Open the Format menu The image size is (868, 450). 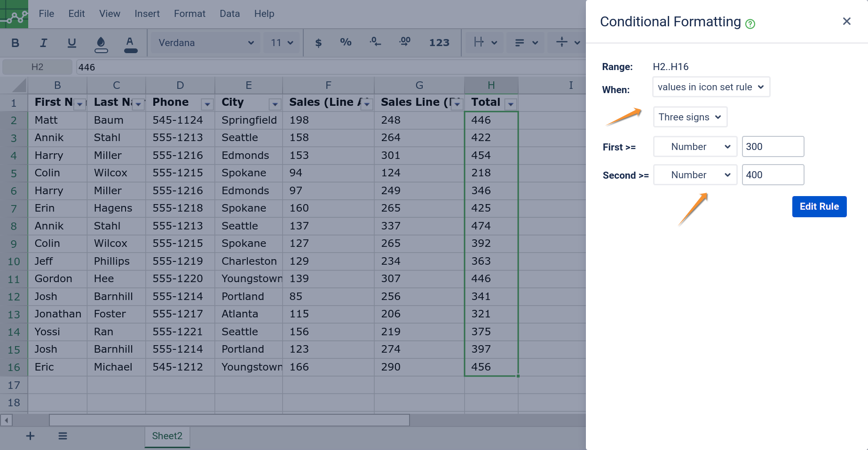(189, 14)
